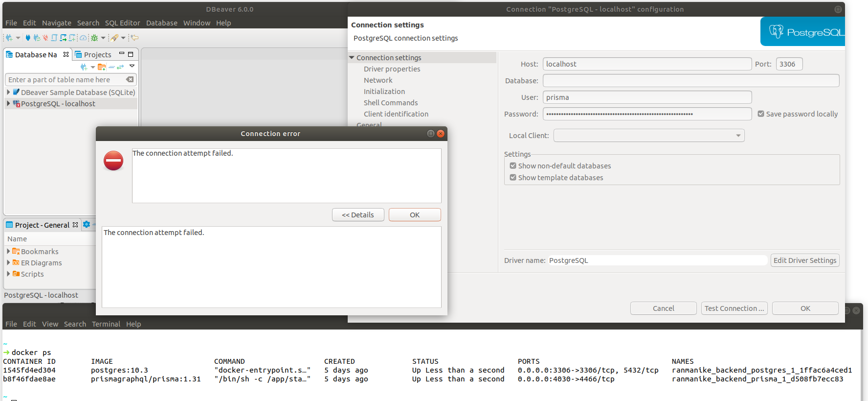868x401 pixels.
Task: Click the Reconnect plug icon in main toolbar
Action: 37,38
